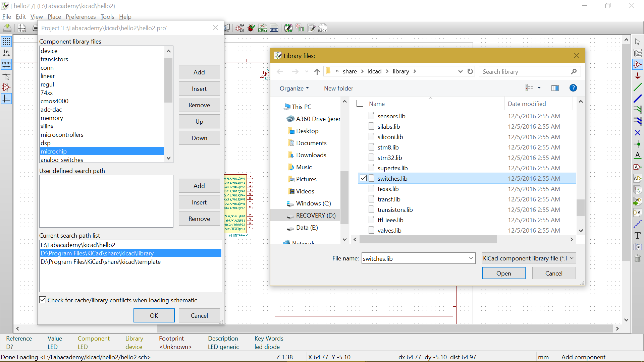644x362 pixels.
Task: Select the Delete item trash tool
Action: point(638,258)
